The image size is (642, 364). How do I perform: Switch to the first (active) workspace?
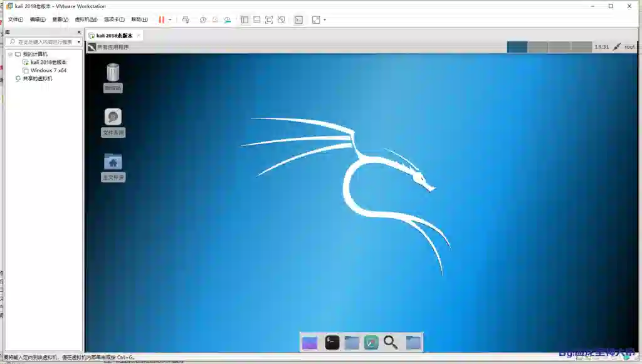pyautogui.click(x=517, y=47)
